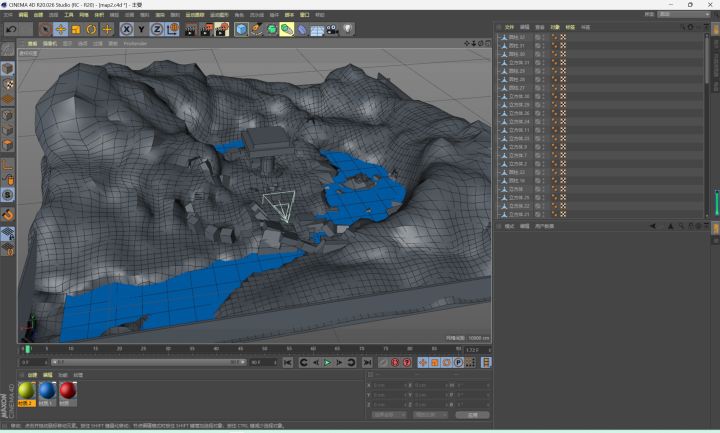Image resolution: width=720 pixels, height=433 pixels.
Task: Activate the Move tool
Action: 61,29
